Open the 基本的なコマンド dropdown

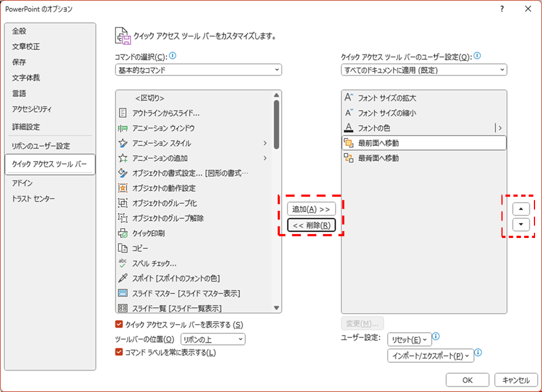[198, 70]
